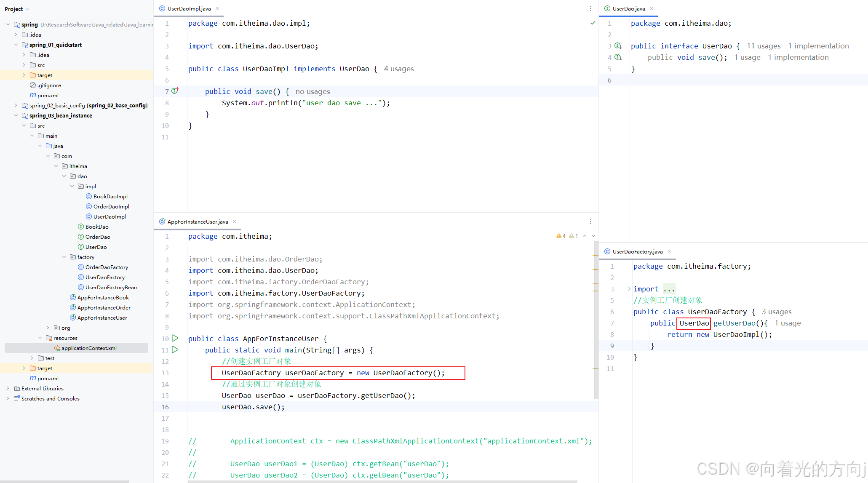
Task: Expand target folder under spring_01_quickstart
Action: coord(24,75)
